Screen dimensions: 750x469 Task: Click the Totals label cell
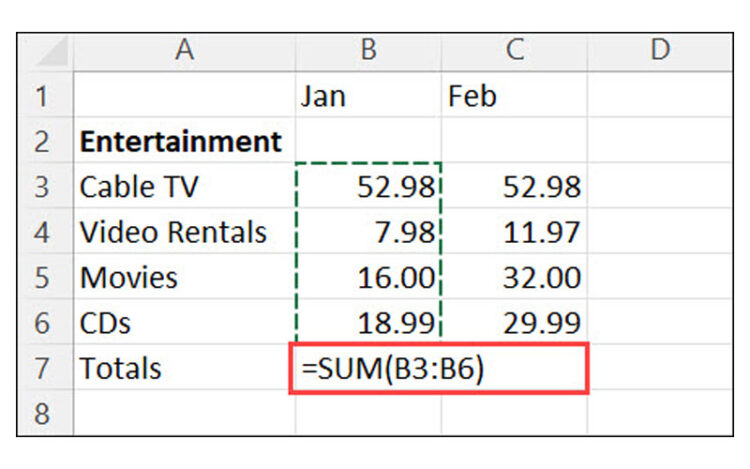[184, 368]
